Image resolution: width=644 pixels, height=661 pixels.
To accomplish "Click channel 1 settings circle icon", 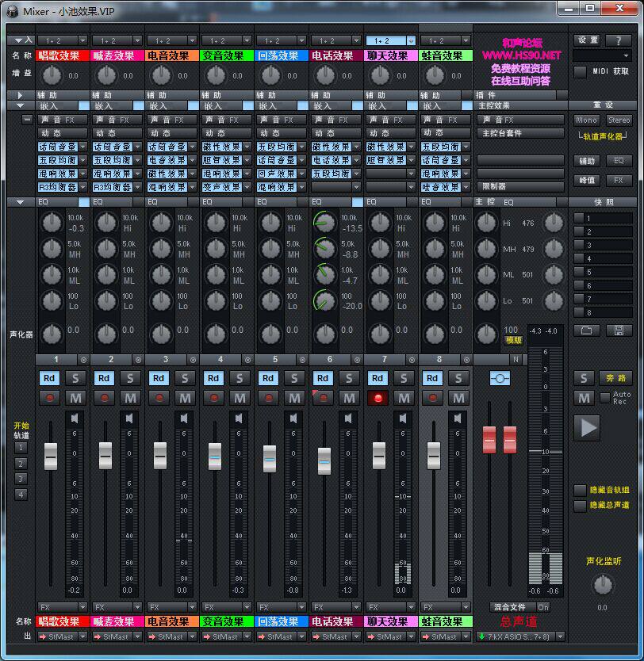I will pyautogui.click(x=83, y=360).
